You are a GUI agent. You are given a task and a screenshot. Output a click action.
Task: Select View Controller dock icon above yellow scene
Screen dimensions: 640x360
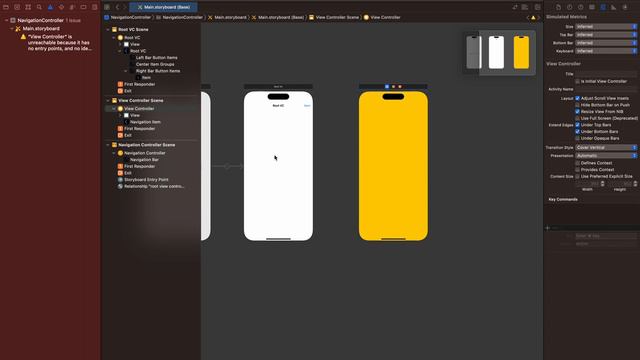coord(387,87)
